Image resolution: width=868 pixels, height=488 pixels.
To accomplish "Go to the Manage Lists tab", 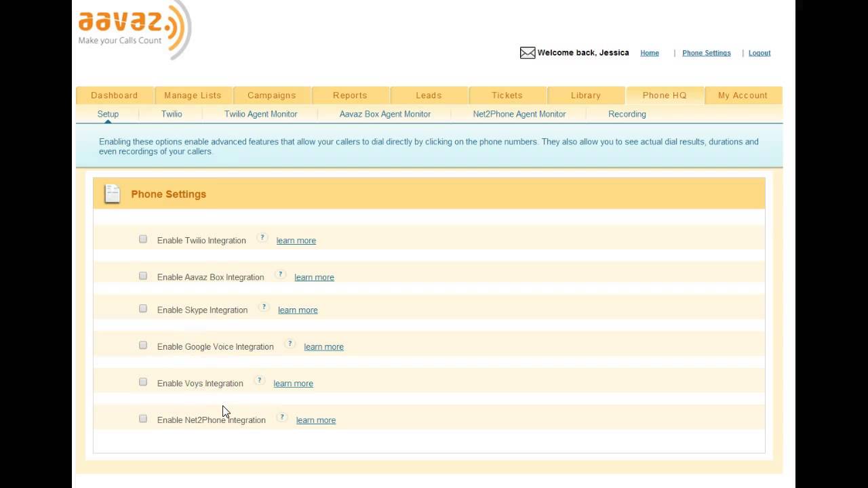I will pos(193,96).
